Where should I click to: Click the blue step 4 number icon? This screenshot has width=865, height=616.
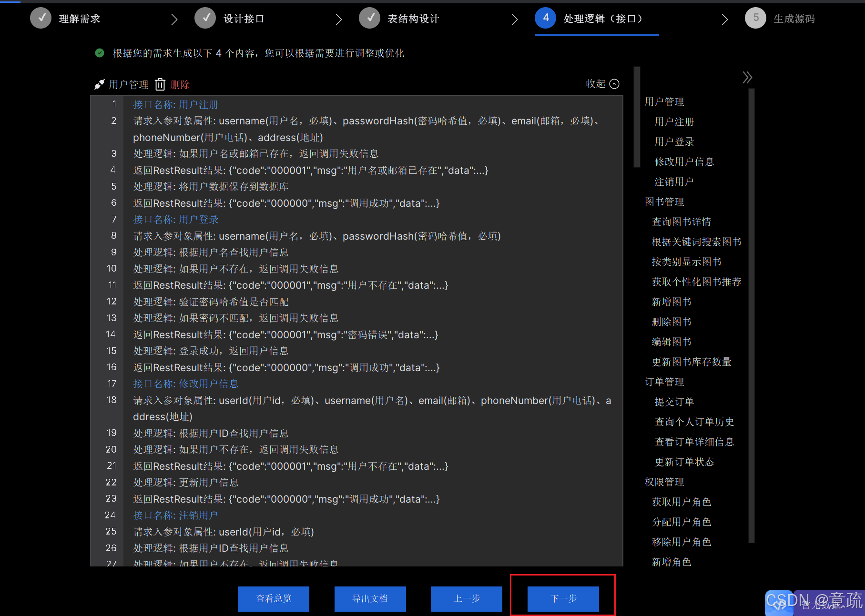(x=545, y=18)
